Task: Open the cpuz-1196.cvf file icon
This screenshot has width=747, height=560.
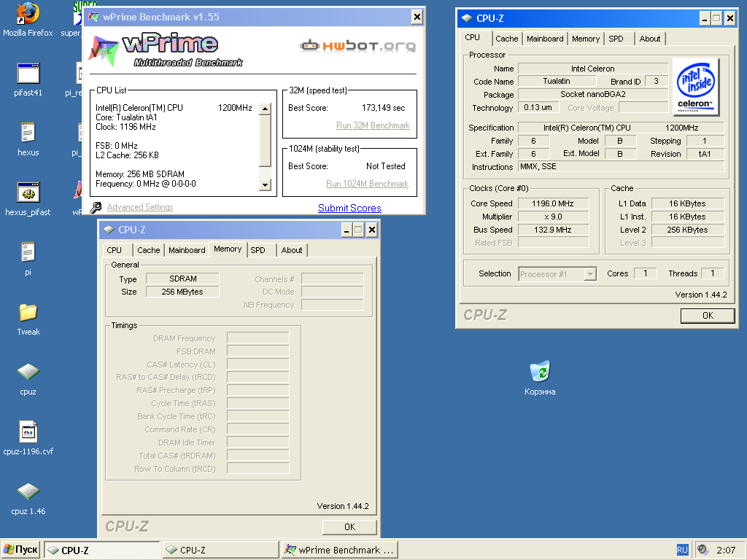Action: pos(28,438)
